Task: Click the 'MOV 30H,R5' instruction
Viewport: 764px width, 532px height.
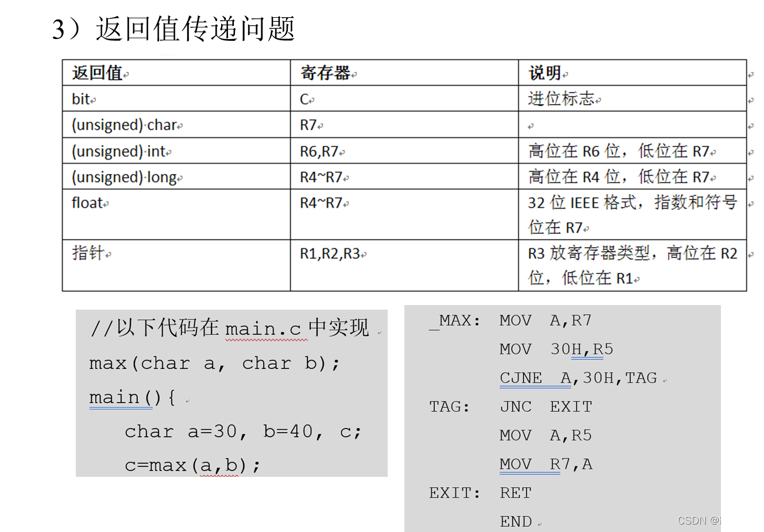Action: pos(557,349)
